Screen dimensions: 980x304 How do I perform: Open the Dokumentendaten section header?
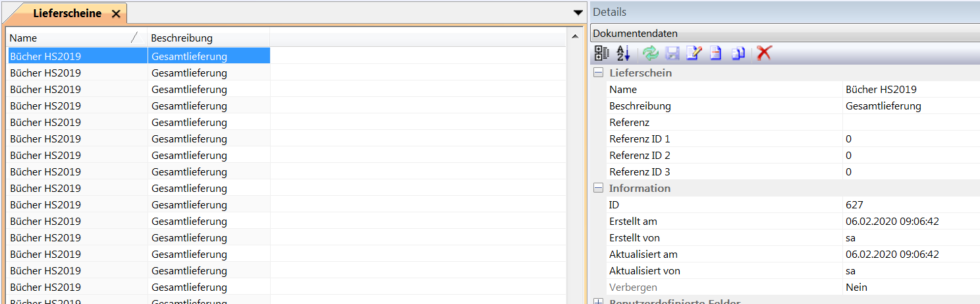point(784,34)
